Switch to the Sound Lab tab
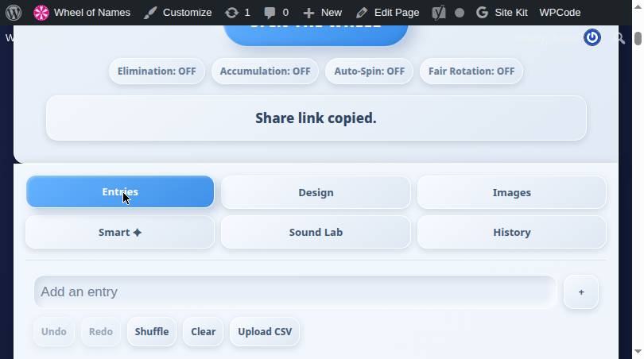The image size is (644, 359). [x=316, y=232]
